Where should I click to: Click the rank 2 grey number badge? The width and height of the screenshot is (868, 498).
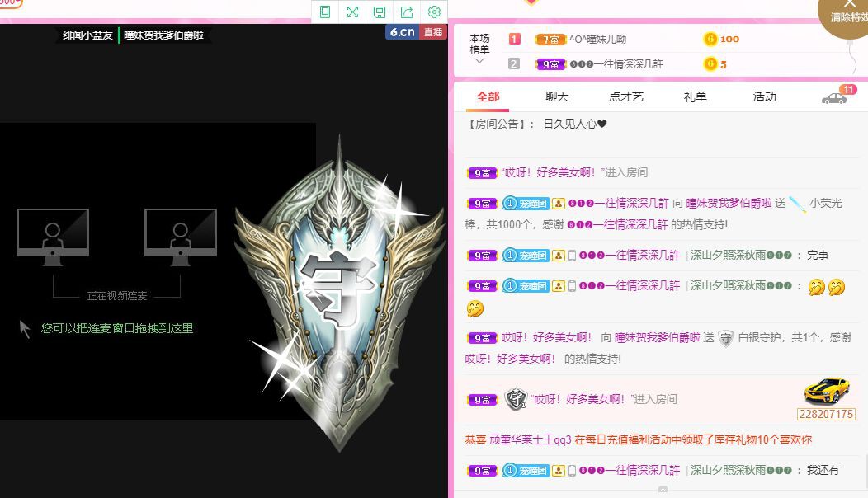(x=514, y=63)
